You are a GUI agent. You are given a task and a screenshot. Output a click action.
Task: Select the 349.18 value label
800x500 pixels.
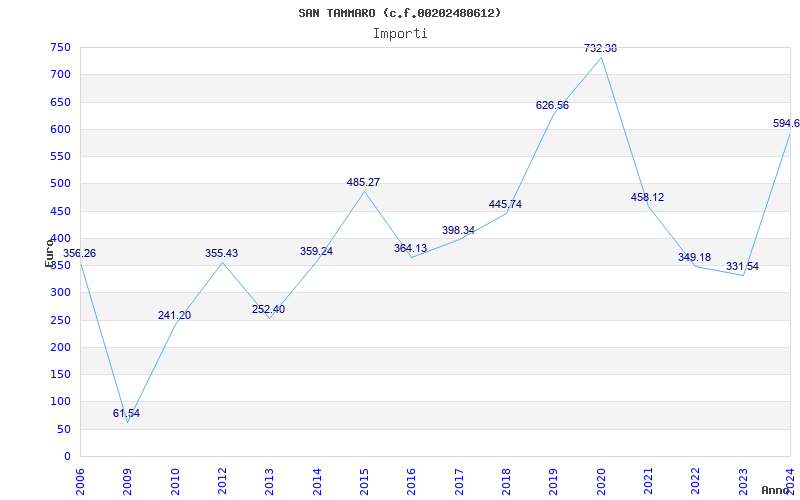pos(694,257)
